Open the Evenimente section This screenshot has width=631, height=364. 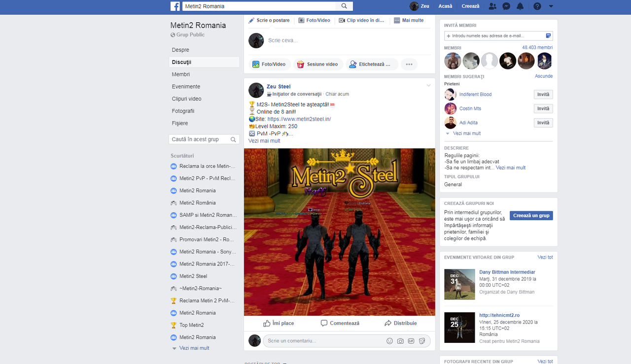[186, 87]
